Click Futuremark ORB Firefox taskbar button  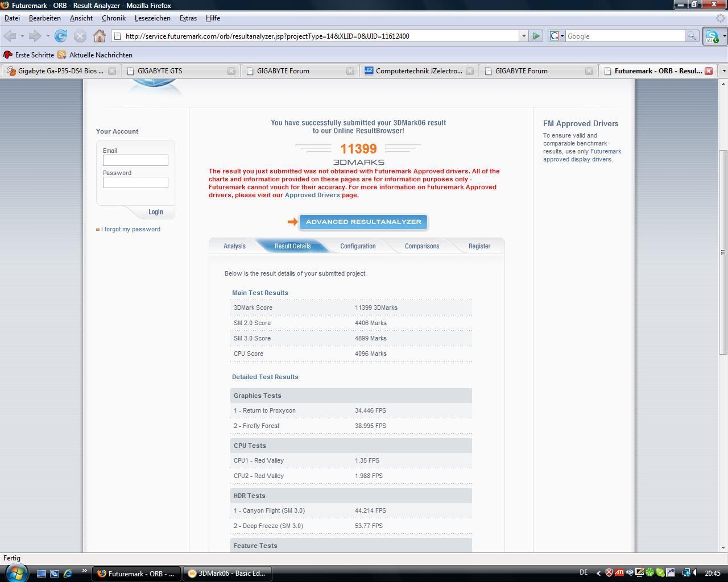pos(137,573)
